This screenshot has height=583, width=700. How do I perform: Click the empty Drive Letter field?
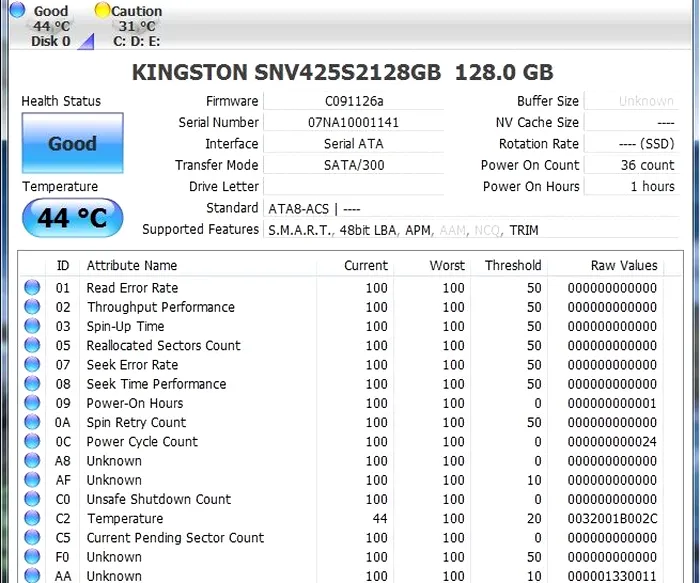(354, 187)
